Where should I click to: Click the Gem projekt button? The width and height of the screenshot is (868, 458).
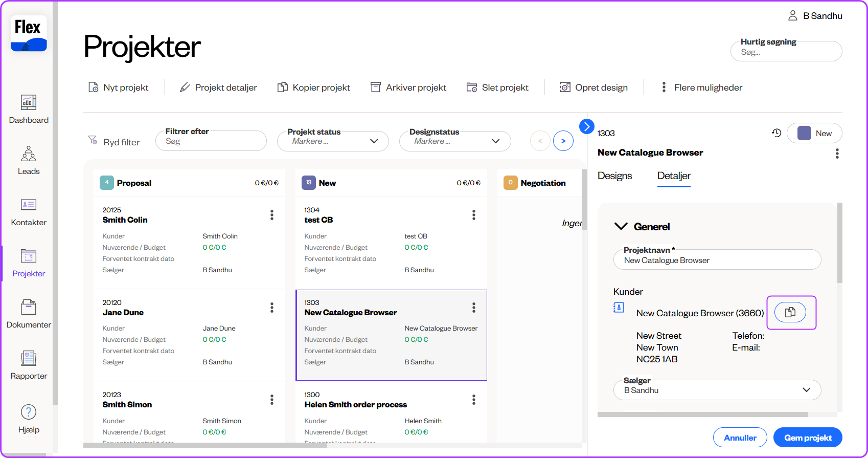[x=807, y=438]
